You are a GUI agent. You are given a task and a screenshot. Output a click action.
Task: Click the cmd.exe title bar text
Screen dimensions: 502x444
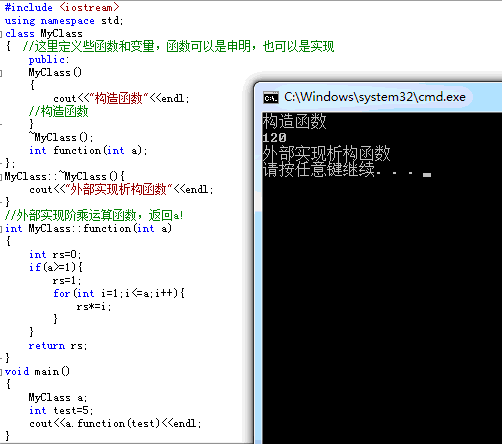click(x=375, y=97)
